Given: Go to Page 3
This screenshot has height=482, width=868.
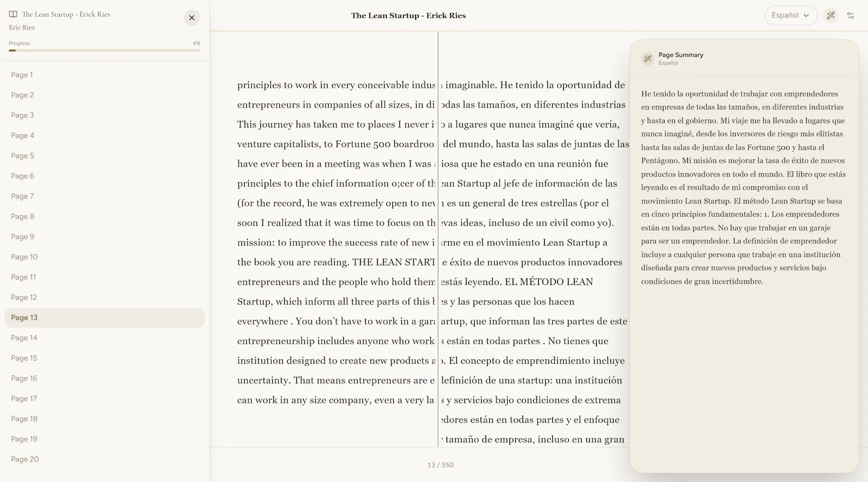Looking at the screenshot, I should (105, 115).
